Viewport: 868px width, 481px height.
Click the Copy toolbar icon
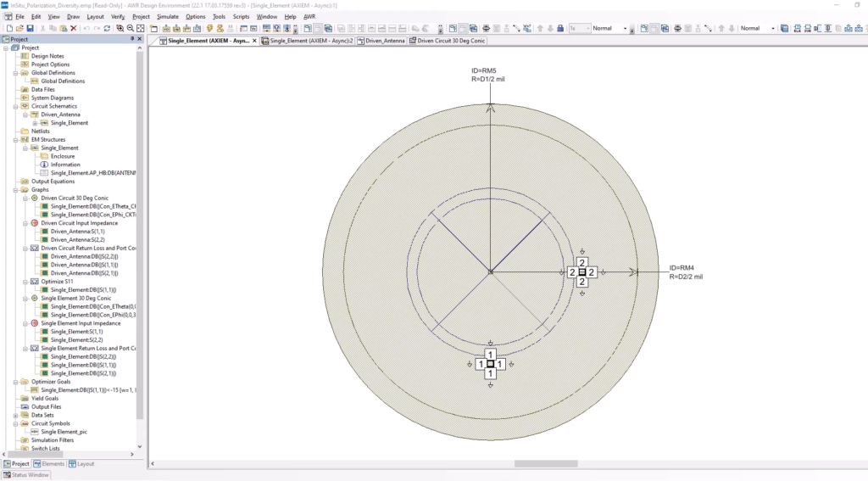coord(53,28)
